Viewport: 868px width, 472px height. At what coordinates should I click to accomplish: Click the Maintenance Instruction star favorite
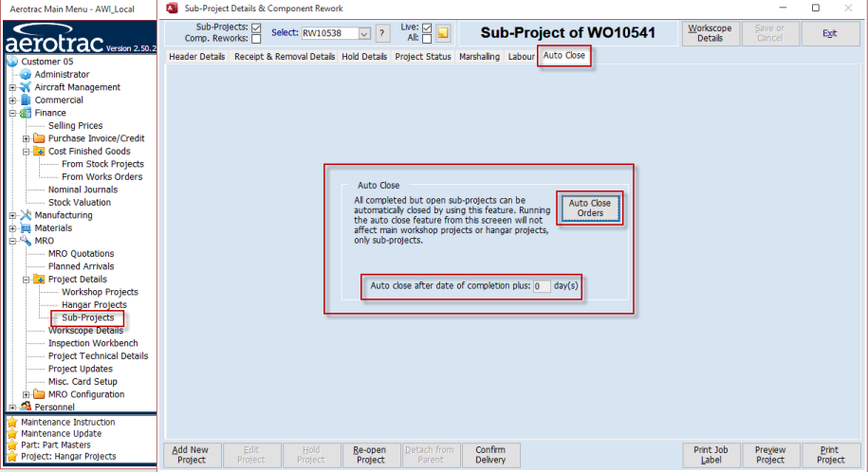pos(12,422)
